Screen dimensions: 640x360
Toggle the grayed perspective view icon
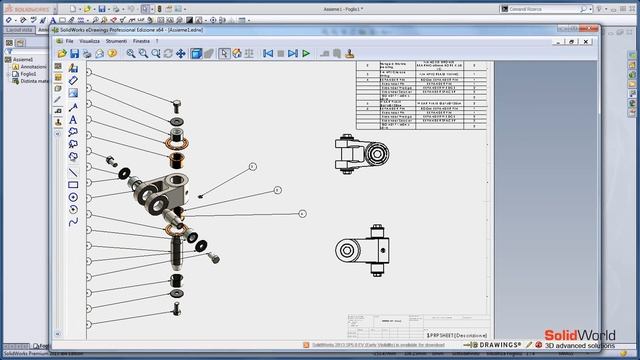click(209, 53)
